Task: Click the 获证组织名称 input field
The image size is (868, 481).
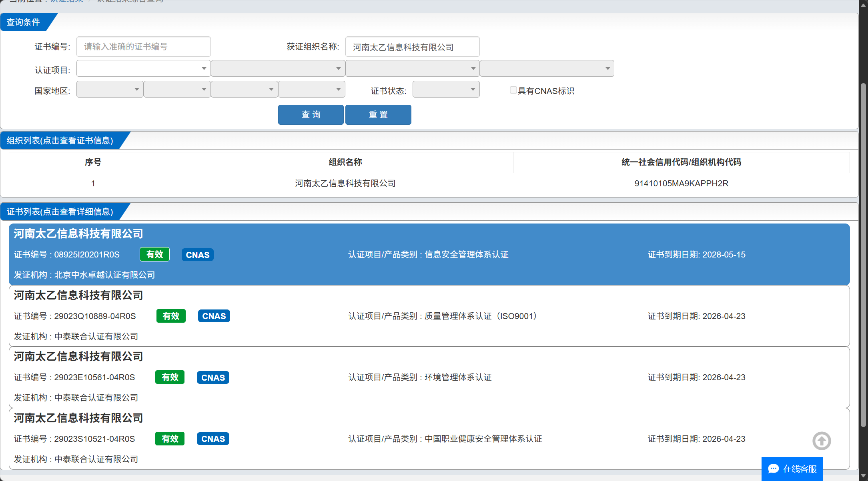Action: click(x=412, y=47)
